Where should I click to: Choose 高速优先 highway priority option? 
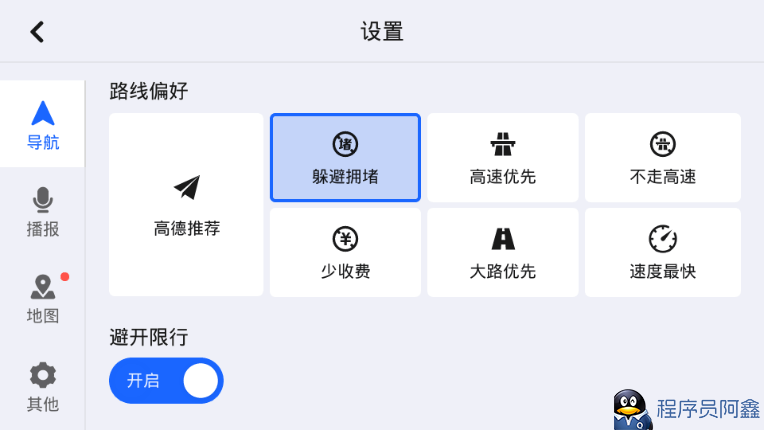[503, 157]
